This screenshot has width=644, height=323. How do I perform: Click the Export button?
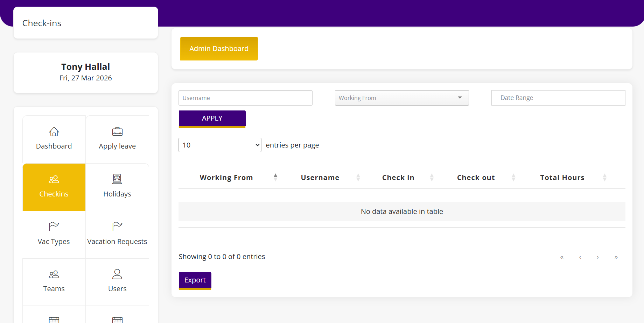[x=195, y=280]
